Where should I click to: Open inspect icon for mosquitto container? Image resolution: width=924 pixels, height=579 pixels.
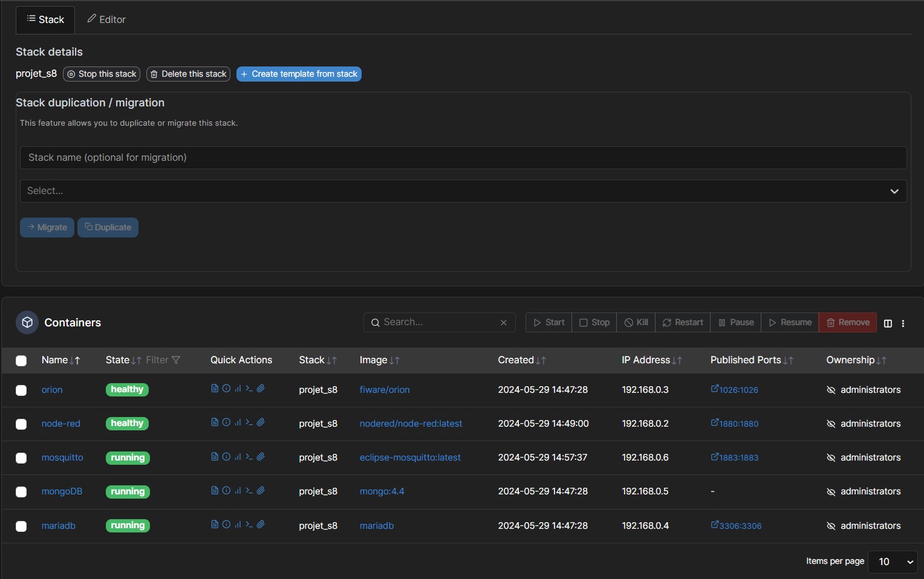click(x=226, y=457)
